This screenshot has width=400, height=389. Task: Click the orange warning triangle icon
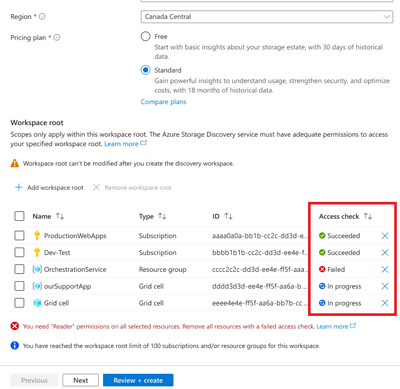coord(15,163)
